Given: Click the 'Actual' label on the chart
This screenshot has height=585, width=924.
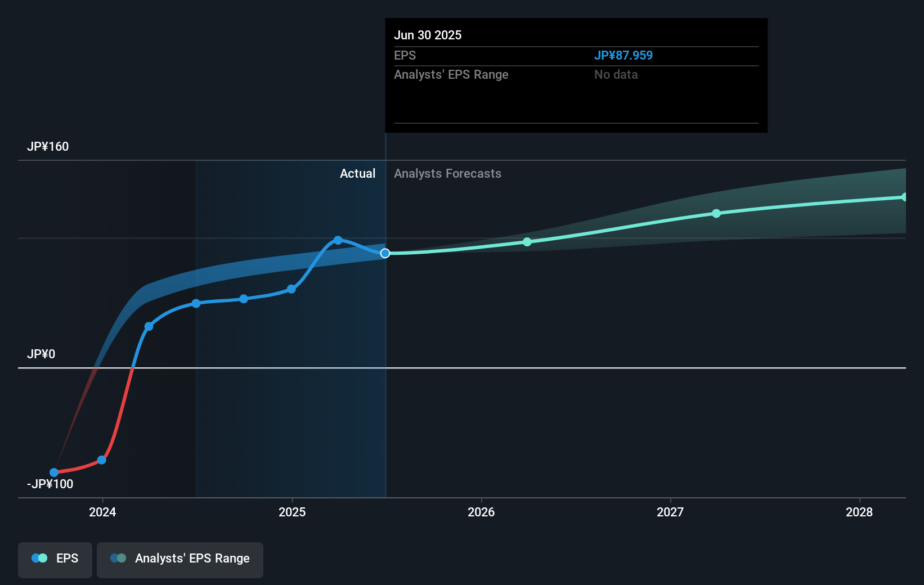Looking at the screenshot, I should [x=358, y=173].
